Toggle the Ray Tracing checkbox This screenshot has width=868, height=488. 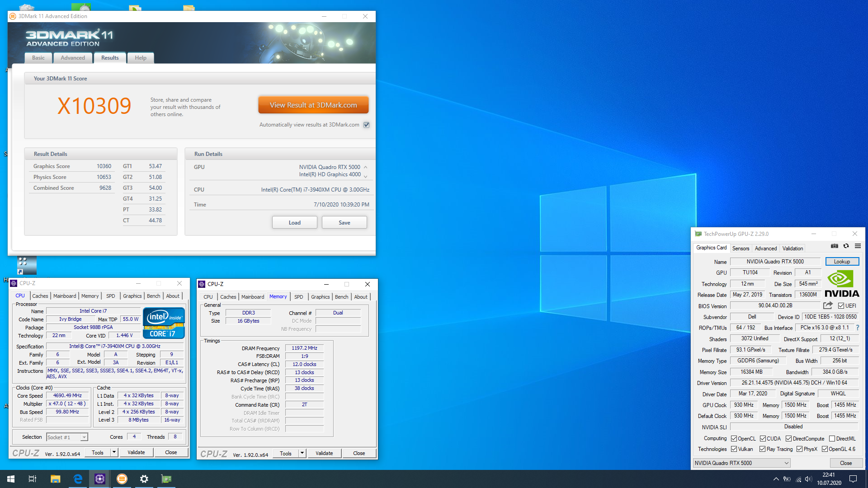(763, 449)
